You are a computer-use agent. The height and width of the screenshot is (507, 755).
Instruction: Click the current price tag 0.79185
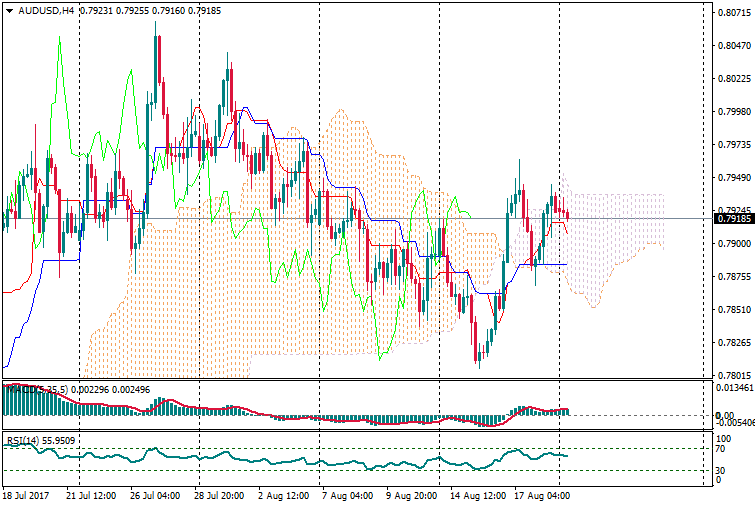coord(734,218)
